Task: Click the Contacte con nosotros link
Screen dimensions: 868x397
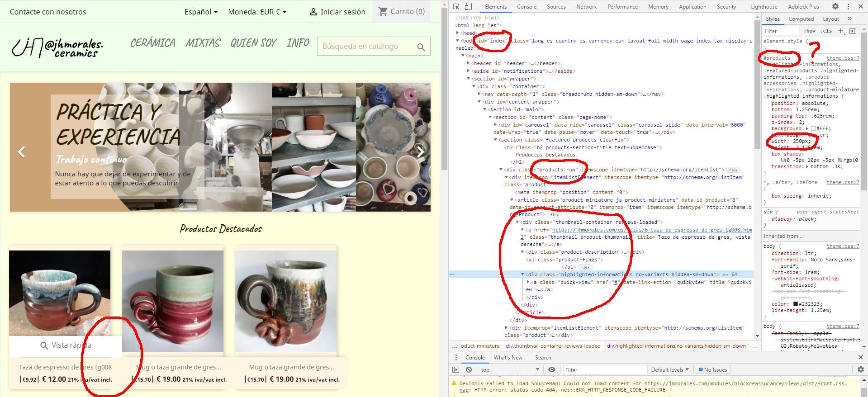Action: click(x=48, y=12)
